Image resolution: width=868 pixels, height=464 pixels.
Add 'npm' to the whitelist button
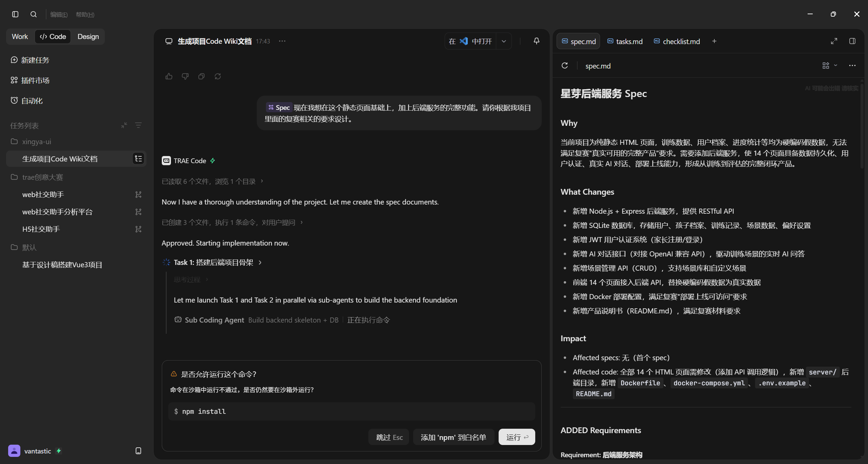click(x=453, y=437)
